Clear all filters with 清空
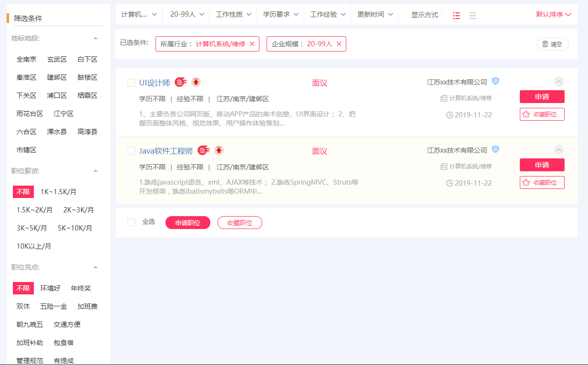This screenshot has height=365, width=588. (x=552, y=44)
